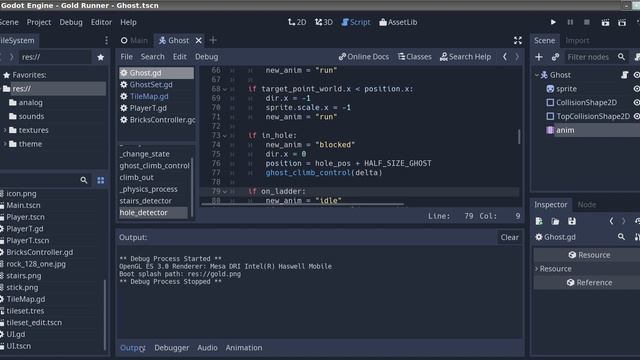640x360 pixels.
Task: Go to previous object in Inspector history
Action: pos(611,221)
